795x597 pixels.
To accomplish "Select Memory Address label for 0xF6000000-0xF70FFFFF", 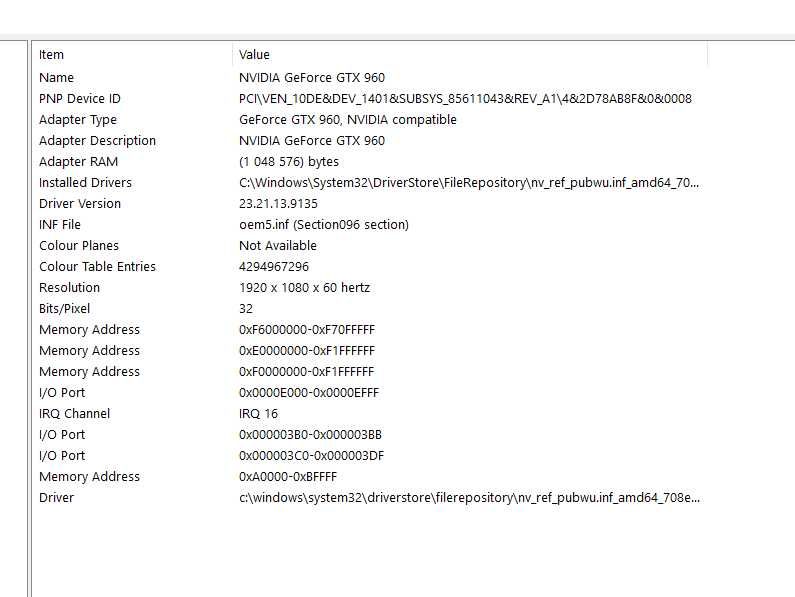I will point(89,330).
